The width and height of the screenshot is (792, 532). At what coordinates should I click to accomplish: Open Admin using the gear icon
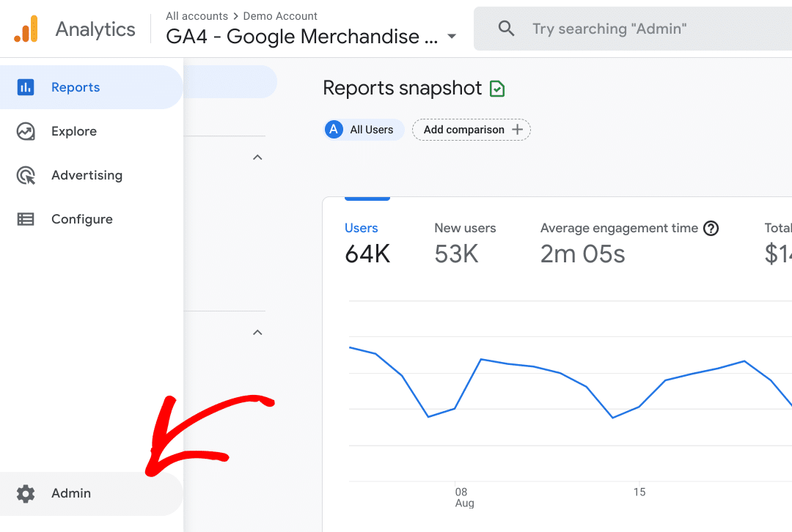[26, 493]
